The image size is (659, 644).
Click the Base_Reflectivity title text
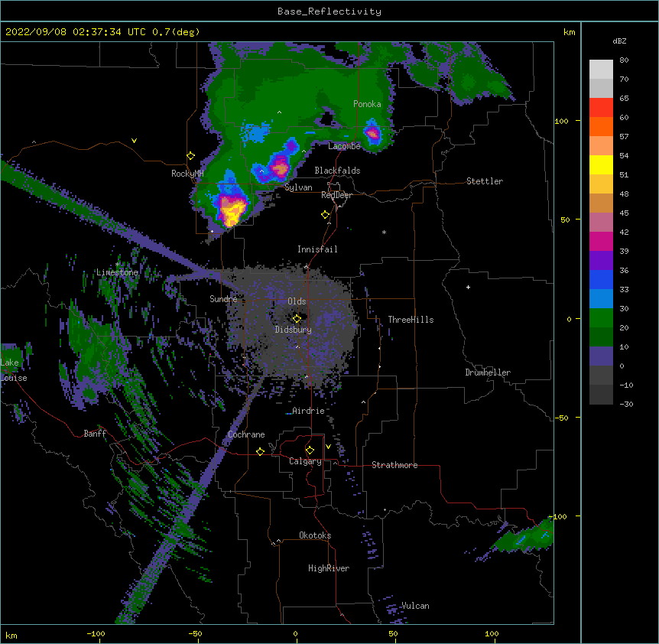click(329, 11)
